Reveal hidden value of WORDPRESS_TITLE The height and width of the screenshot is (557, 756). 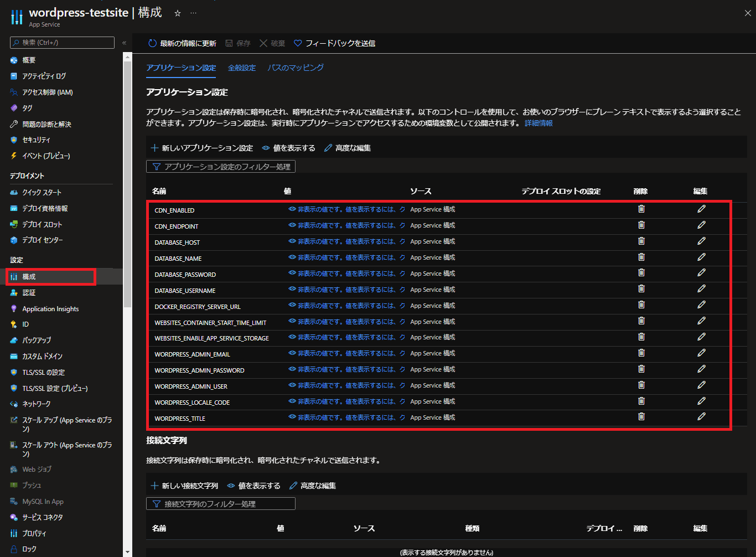click(347, 418)
